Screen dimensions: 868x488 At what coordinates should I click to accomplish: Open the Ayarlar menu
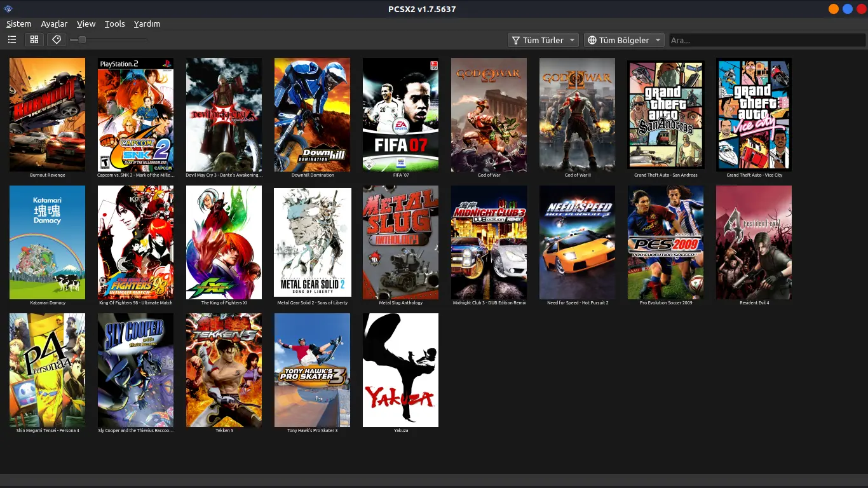point(54,24)
